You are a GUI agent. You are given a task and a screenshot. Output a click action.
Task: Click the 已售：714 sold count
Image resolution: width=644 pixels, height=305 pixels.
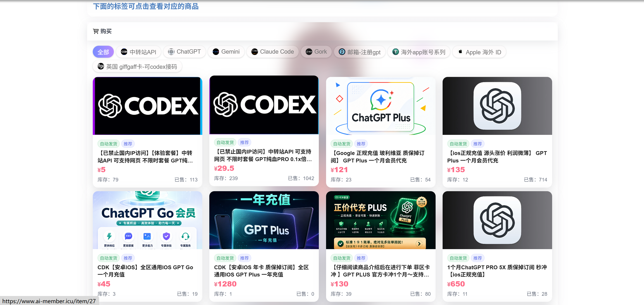536,180
